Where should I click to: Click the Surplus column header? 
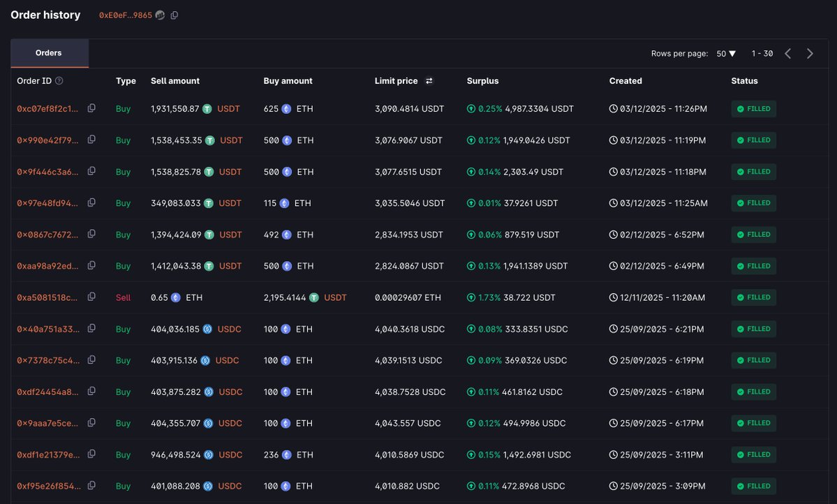pos(482,81)
